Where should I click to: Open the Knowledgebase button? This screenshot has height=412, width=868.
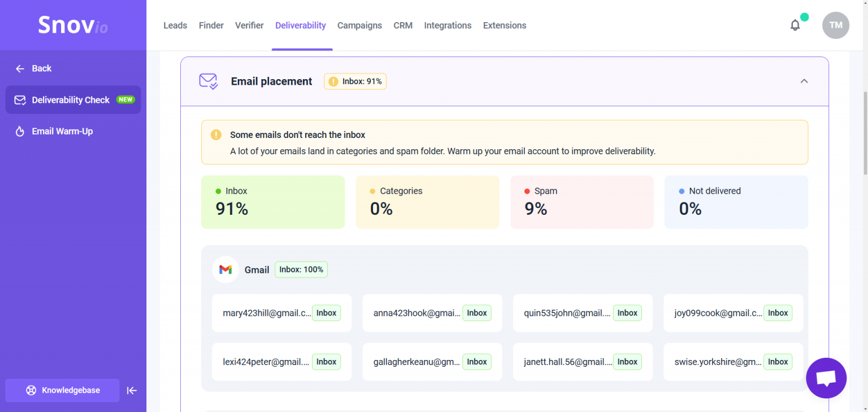coord(62,391)
